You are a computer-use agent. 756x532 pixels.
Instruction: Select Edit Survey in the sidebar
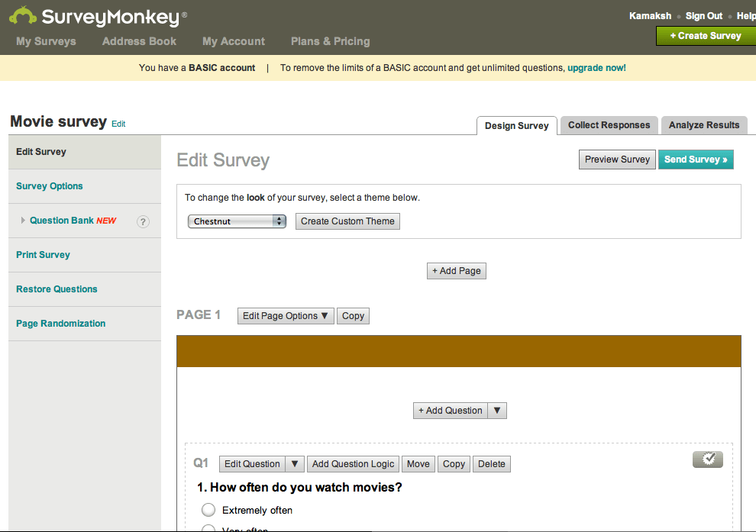click(85, 152)
